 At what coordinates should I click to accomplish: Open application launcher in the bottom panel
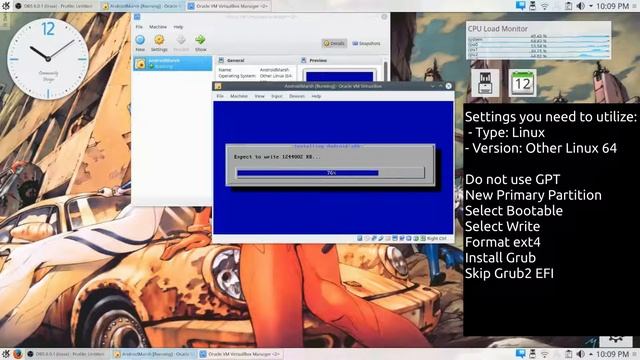[6, 354]
